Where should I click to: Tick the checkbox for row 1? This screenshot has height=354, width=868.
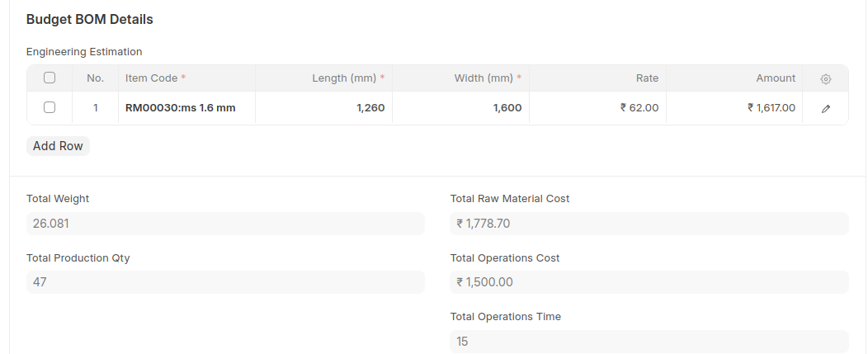[50, 107]
